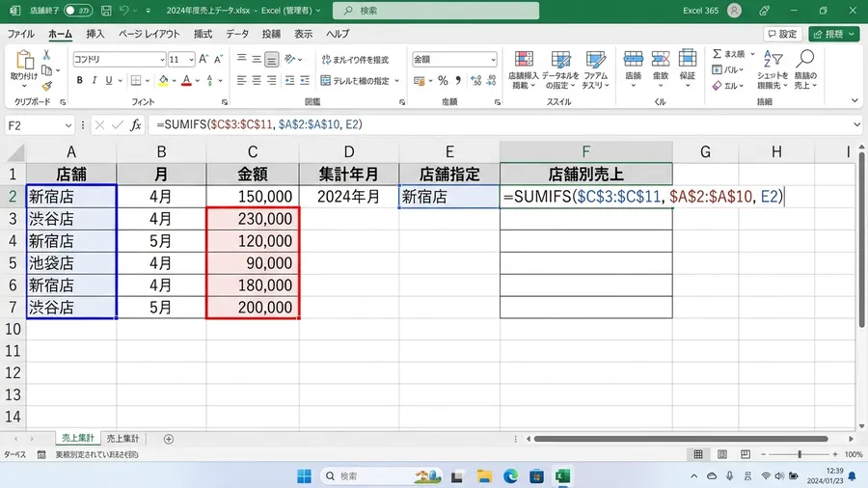Expand the formula bar with its chevron
The image size is (868, 488).
coord(857,125)
